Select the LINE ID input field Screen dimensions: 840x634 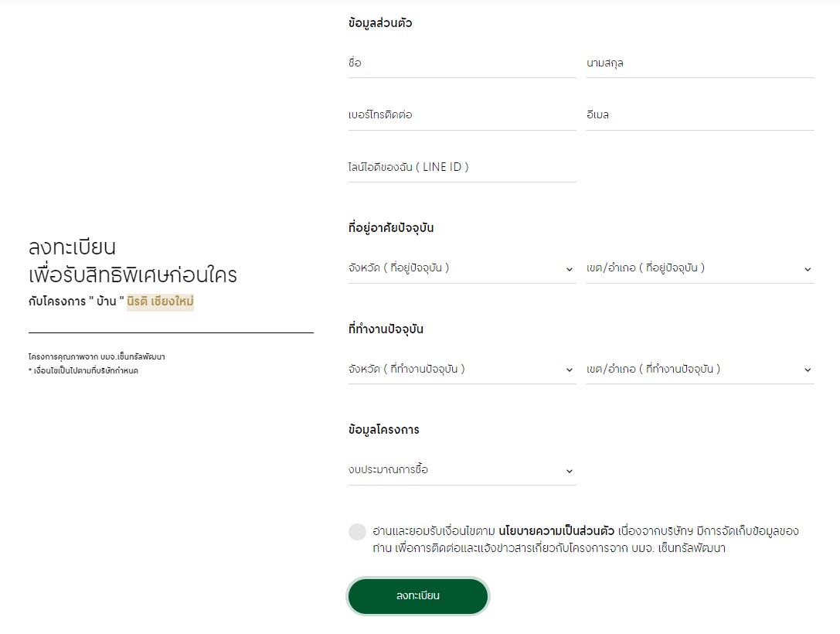click(462, 167)
